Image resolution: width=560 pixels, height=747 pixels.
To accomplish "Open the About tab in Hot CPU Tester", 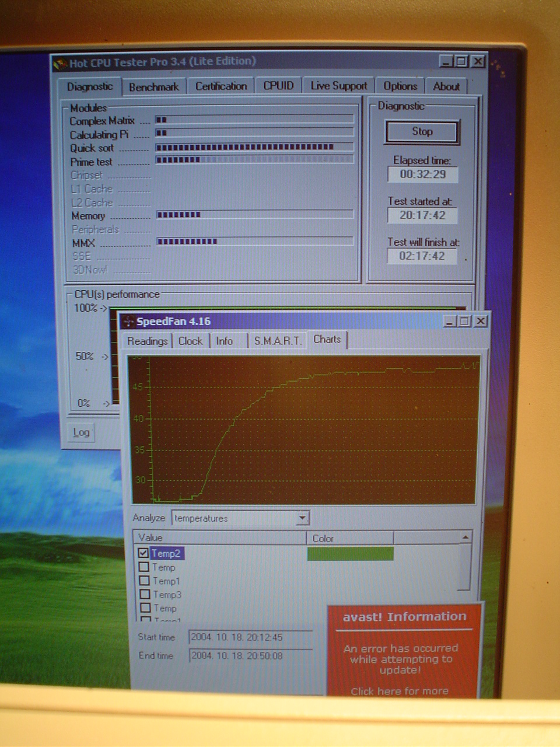I will [x=446, y=86].
